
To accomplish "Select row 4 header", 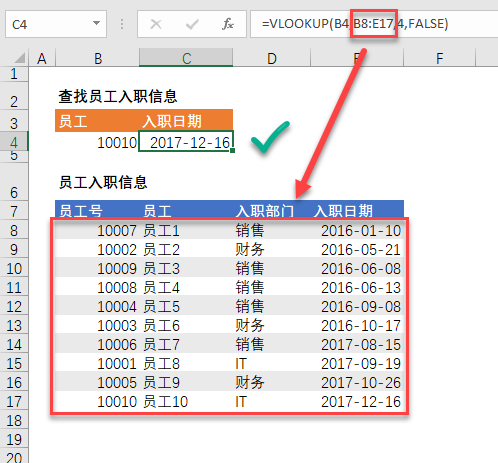I will coord(14,141).
